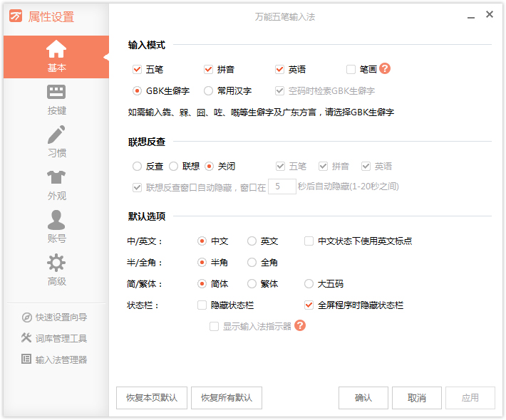This screenshot has height=420, width=506.
Task: Click the 取消 button
Action: point(417,398)
